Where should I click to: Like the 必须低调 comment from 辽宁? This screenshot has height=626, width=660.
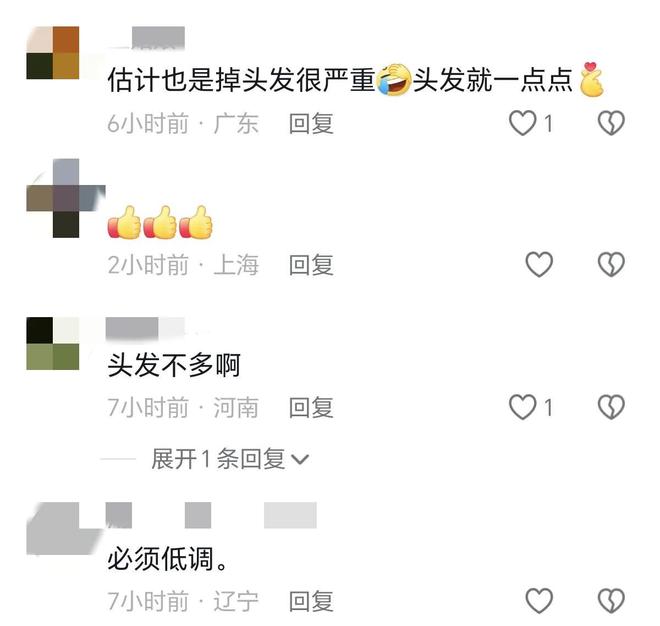[x=539, y=601]
